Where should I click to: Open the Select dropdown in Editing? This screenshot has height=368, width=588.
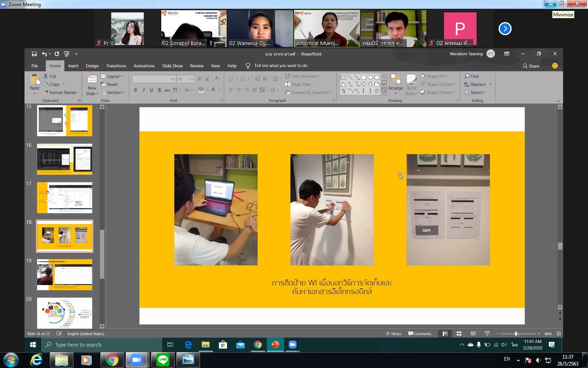click(475, 92)
